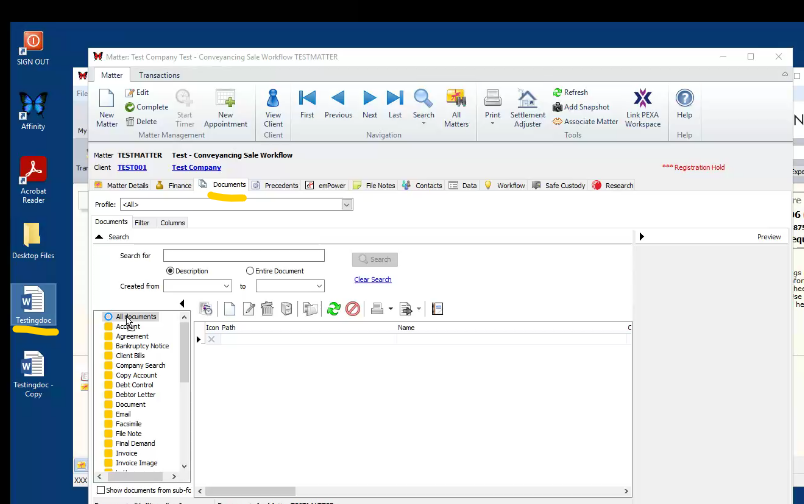Click the TEST001 client link
This screenshot has height=504, width=804.
click(x=132, y=167)
